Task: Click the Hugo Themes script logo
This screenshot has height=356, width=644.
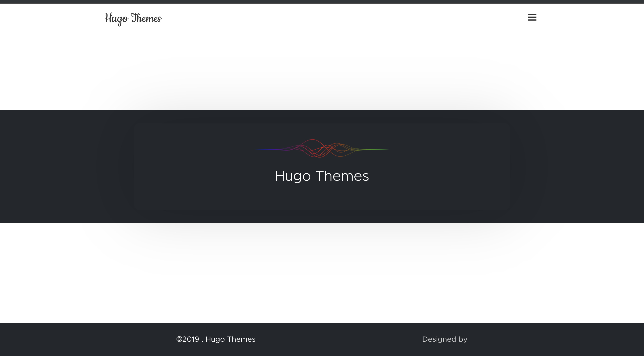Action: (133, 19)
